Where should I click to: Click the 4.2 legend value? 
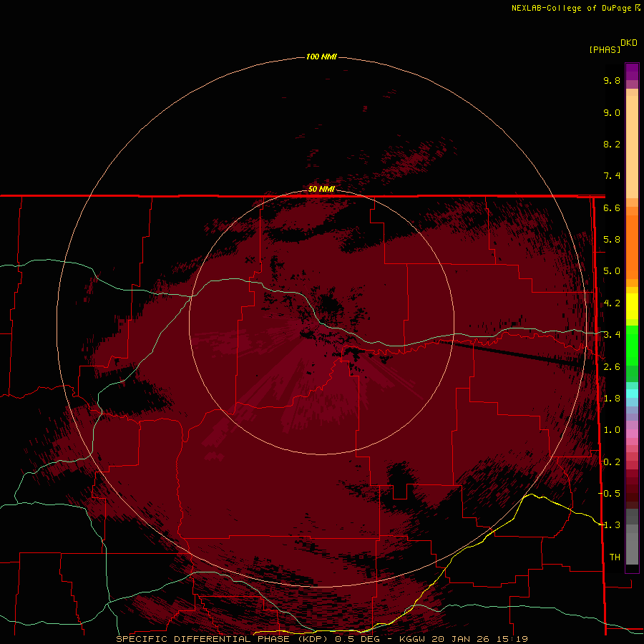click(x=612, y=303)
